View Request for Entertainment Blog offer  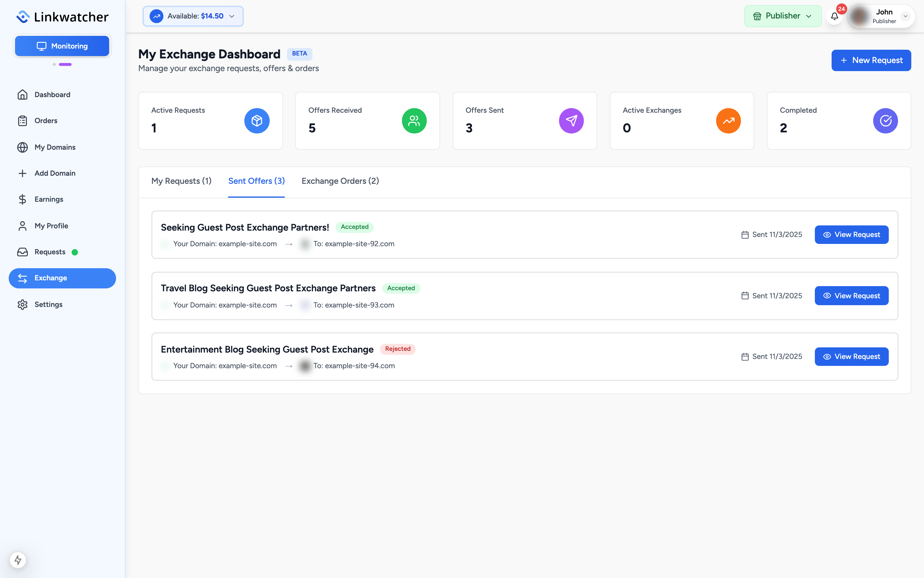click(852, 357)
